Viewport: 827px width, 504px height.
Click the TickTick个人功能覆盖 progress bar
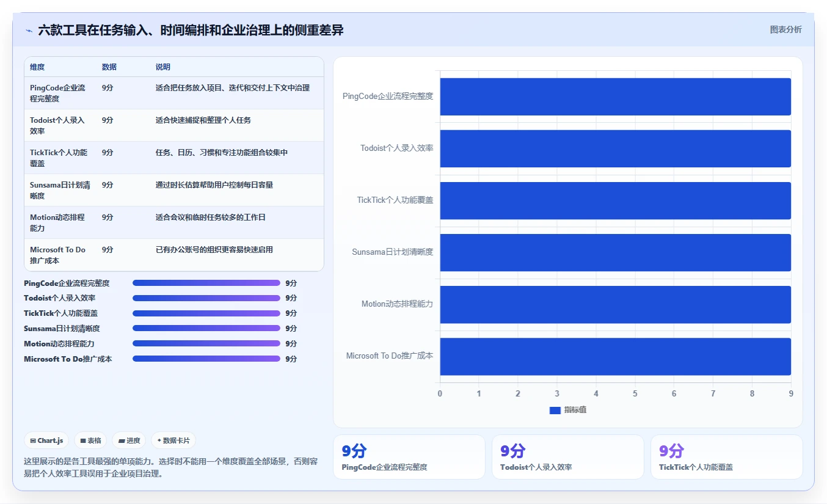(x=206, y=313)
